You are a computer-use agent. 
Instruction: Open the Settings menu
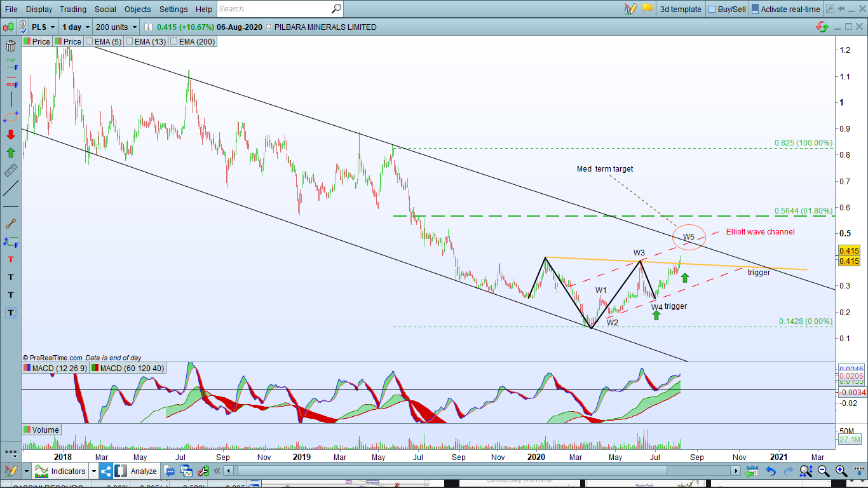173,9
